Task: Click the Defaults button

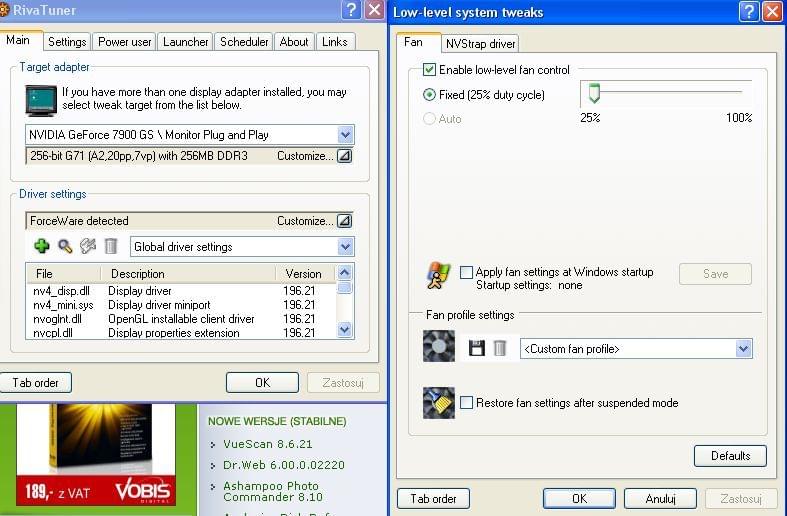Action: [730, 456]
